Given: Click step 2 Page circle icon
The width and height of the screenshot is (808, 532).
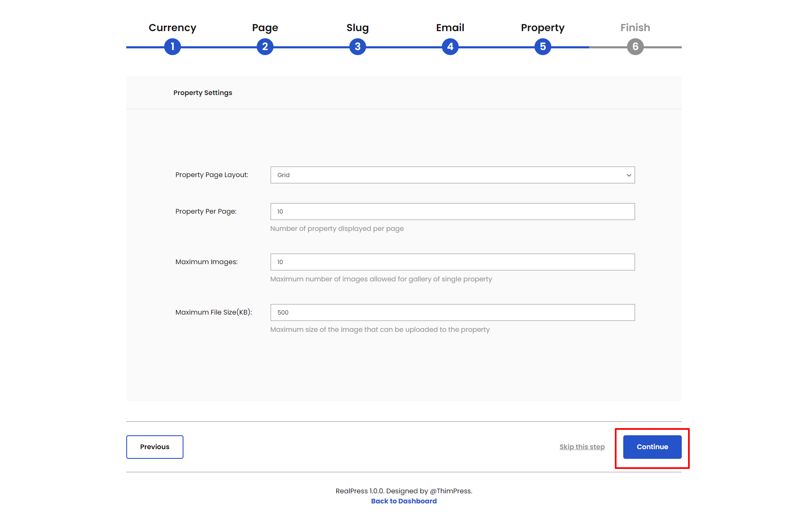Looking at the screenshot, I should [265, 47].
